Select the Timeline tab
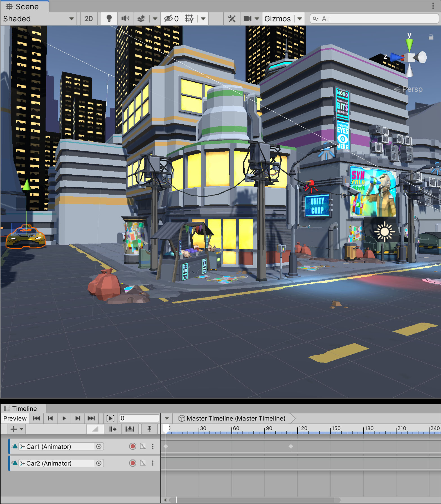This screenshot has height=504, width=441. point(23,409)
